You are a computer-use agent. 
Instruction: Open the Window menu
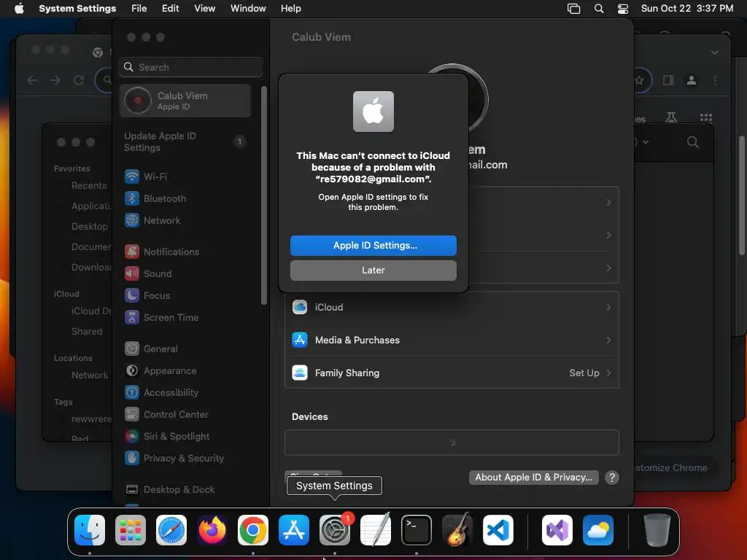(x=248, y=8)
